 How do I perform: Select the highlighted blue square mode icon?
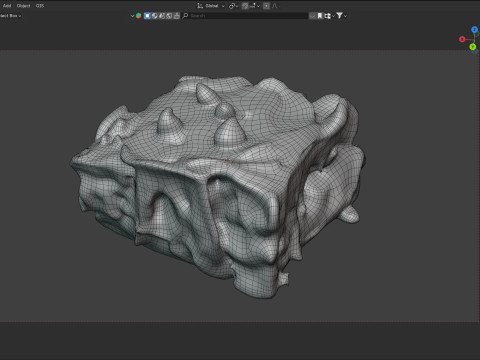click(147, 16)
